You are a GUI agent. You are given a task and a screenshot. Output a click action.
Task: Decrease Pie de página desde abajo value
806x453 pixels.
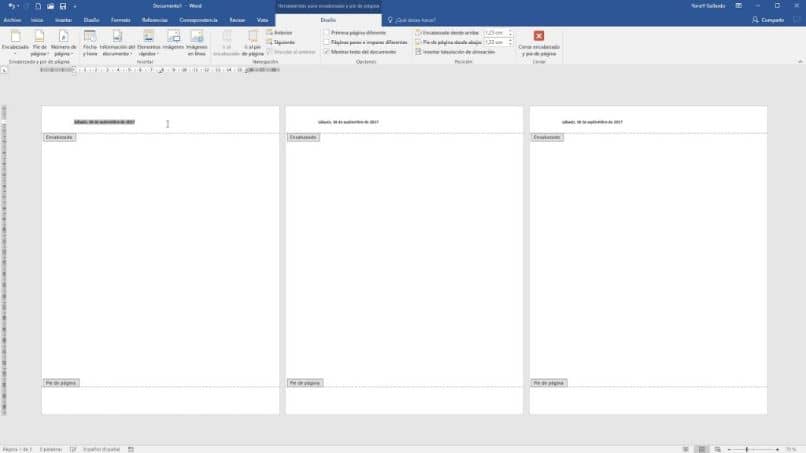tap(510, 44)
